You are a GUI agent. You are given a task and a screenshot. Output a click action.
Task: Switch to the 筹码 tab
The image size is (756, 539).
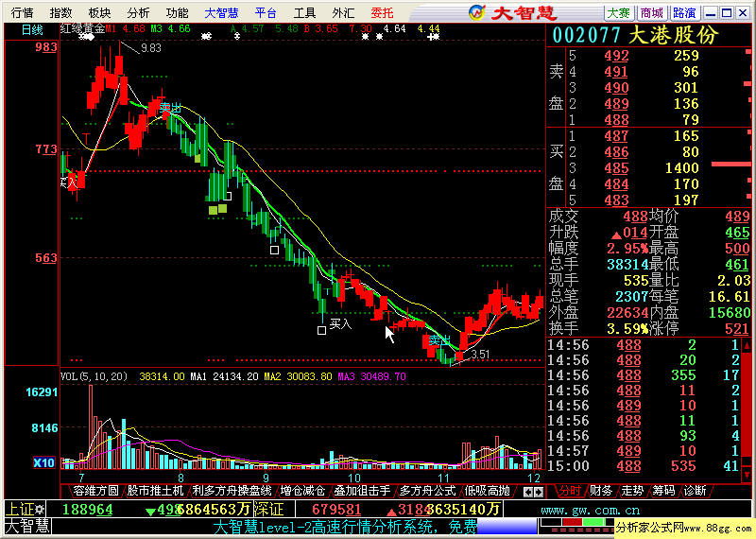pos(664,491)
